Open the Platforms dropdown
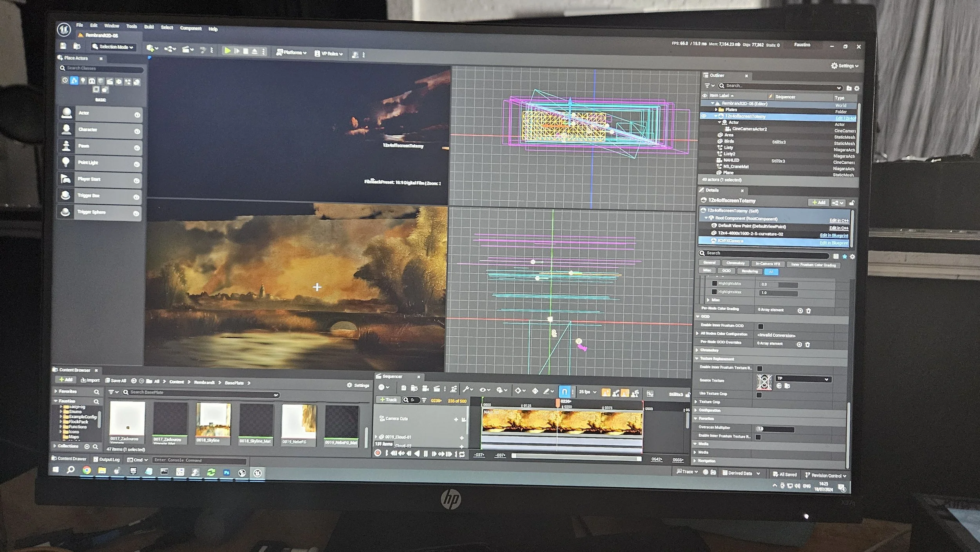The width and height of the screenshot is (980, 552). 291,53
